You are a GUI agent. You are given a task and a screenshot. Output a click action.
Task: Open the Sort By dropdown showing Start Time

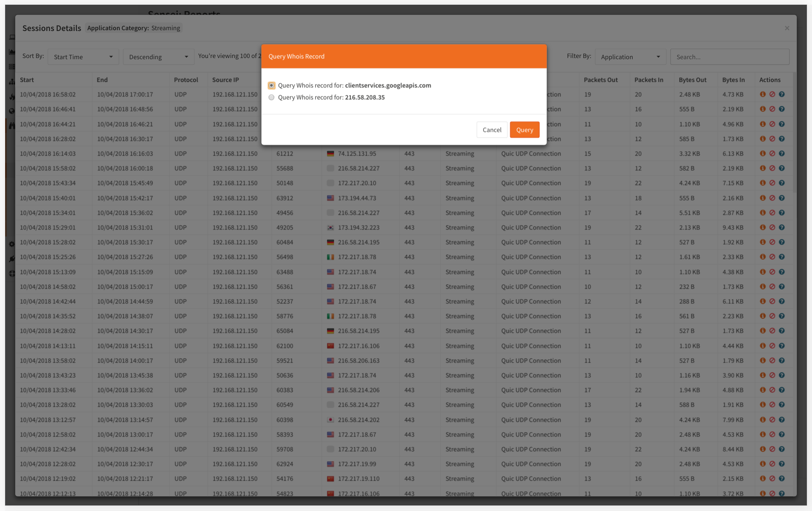(83, 56)
